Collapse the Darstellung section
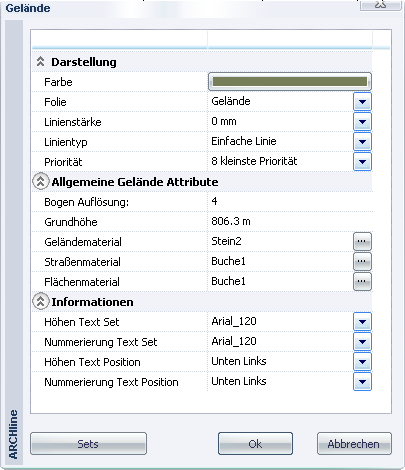 [x=41, y=62]
